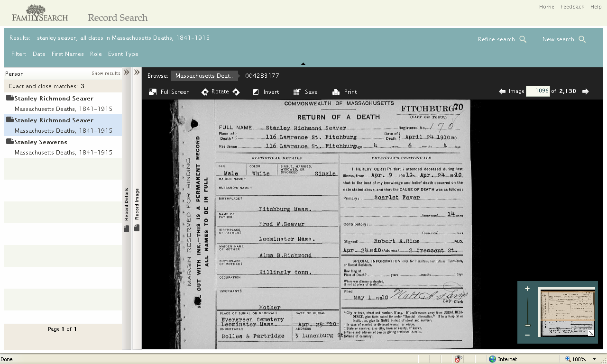Click the 'Page 1 of 1' text
The image size is (607, 364).
coord(62,329)
